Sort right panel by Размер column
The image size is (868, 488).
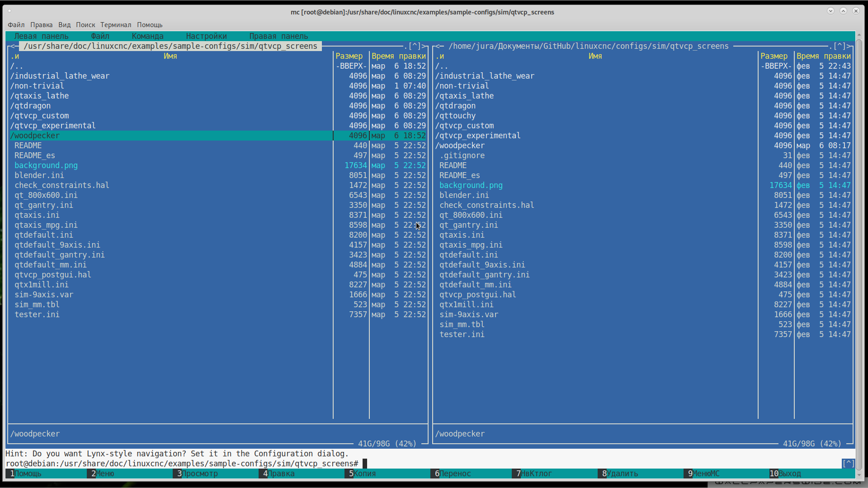774,56
